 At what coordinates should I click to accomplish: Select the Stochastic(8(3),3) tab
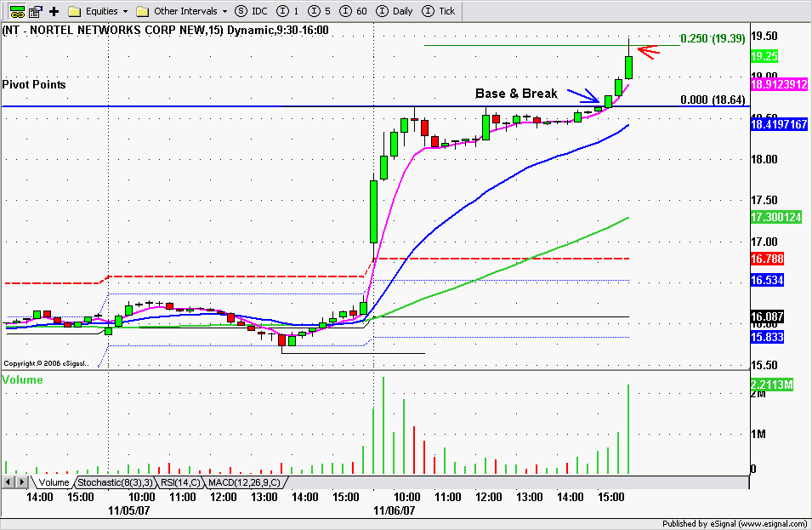tap(115, 482)
